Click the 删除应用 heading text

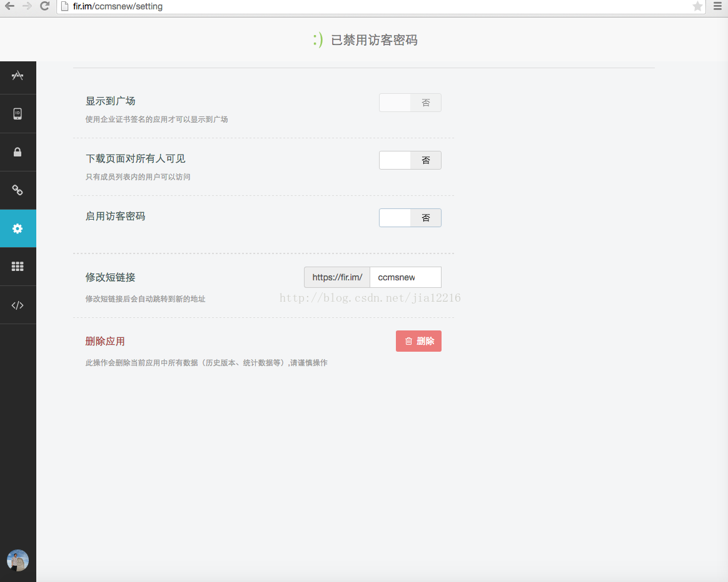[105, 342]
